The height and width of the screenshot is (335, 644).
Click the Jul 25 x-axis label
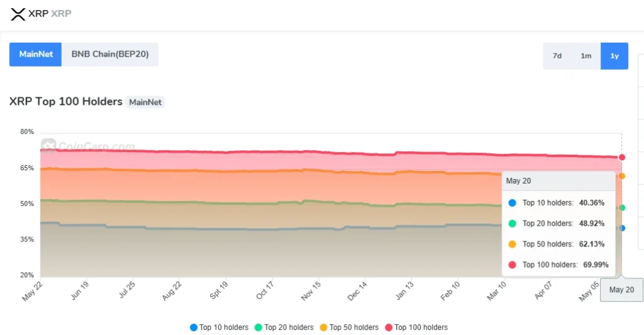coord(126,290)
